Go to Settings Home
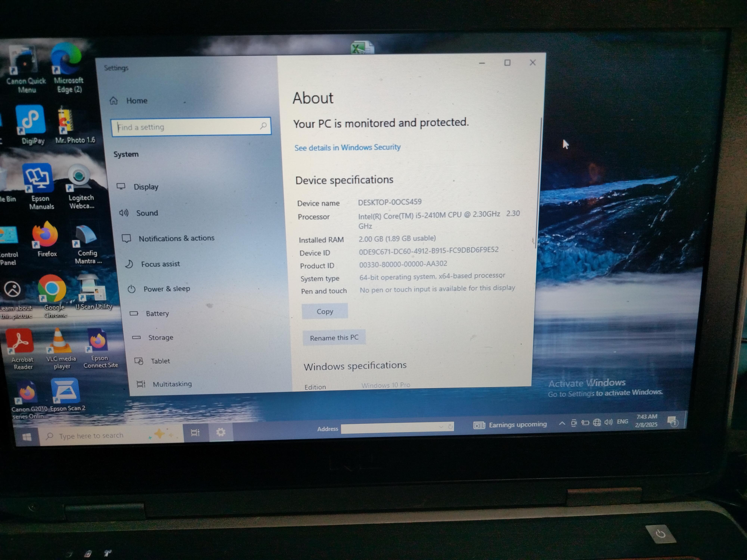747x560 pixels. coord(129,101)
